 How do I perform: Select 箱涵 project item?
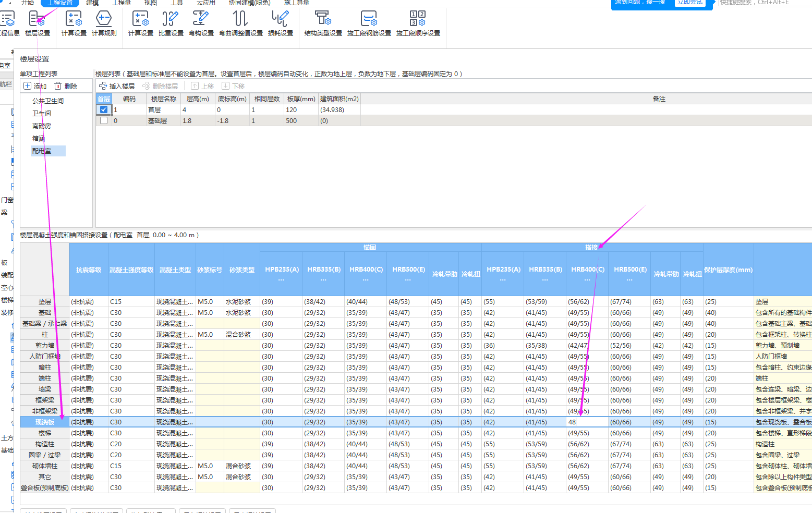(x=39, y=138)
